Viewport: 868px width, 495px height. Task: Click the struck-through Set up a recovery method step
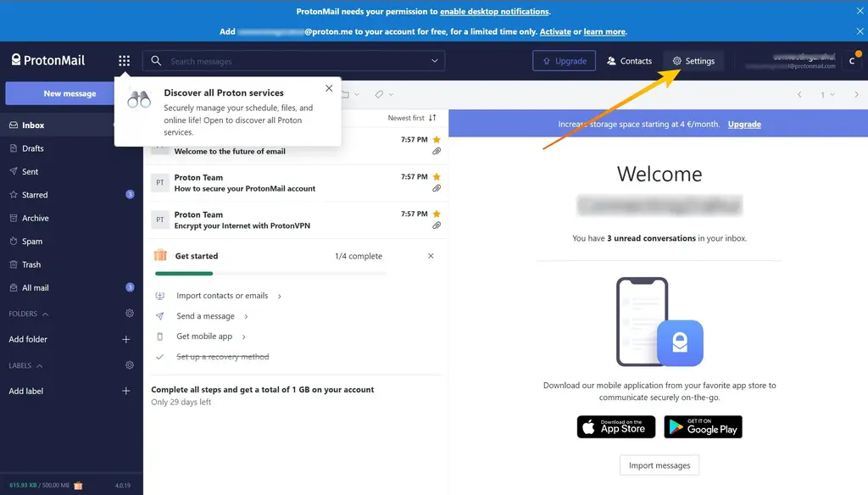pyautogui.click(x=223, y=357)
